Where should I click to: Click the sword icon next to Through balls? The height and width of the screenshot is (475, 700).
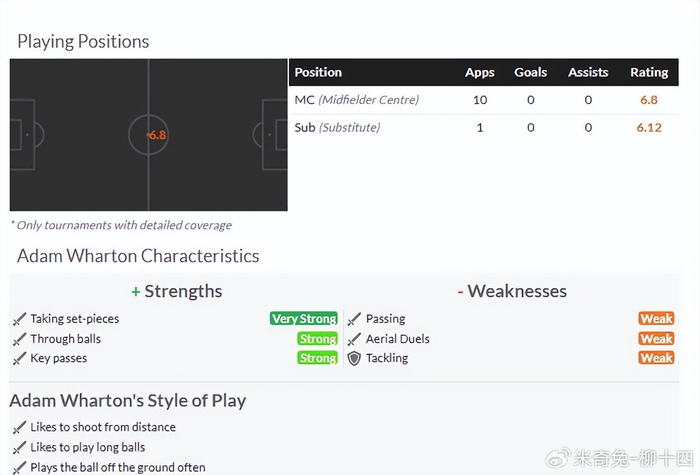pyautogui.click(x=19, y=339)
